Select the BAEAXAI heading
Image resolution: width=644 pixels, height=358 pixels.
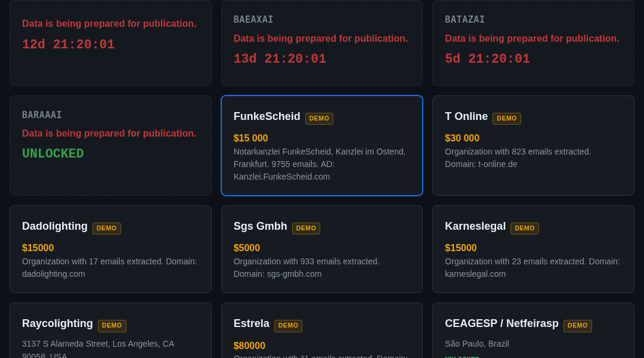click(x=253, y=19)
